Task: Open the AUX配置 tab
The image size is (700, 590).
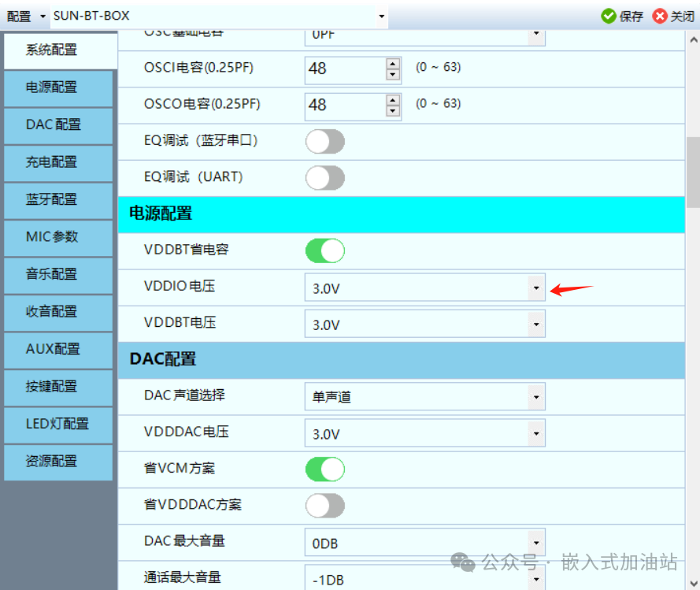Action: 58,349
